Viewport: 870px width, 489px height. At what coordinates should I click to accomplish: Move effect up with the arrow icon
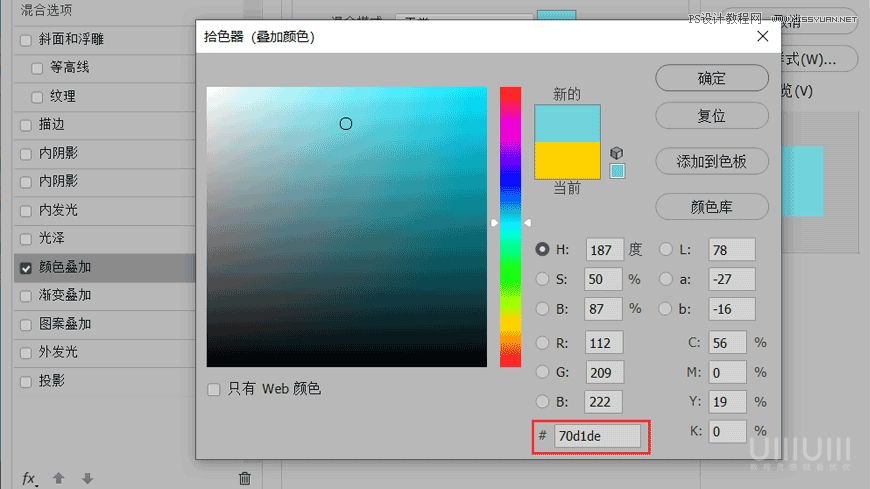(59, 478)
